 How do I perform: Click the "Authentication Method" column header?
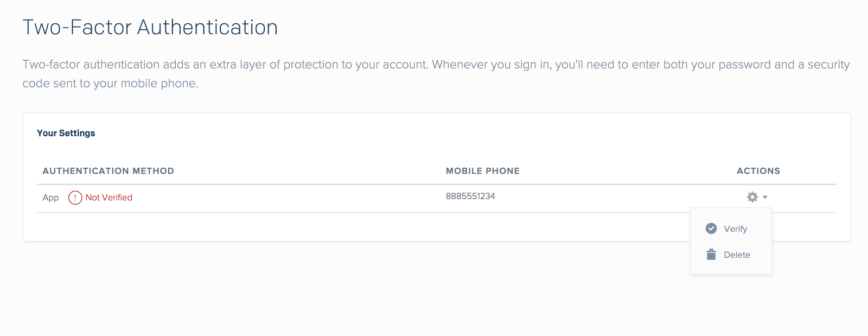pyautogui.click(x=108, y=171)
